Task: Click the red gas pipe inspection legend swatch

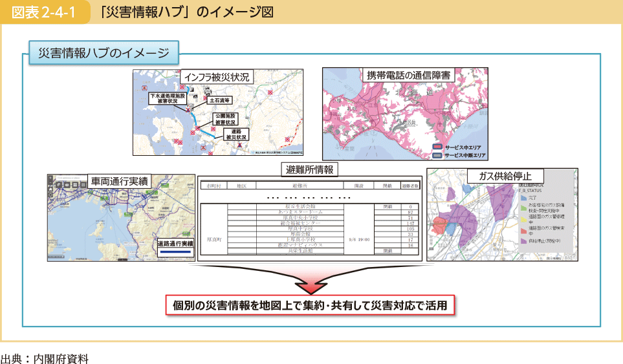Action: point(523,231)
